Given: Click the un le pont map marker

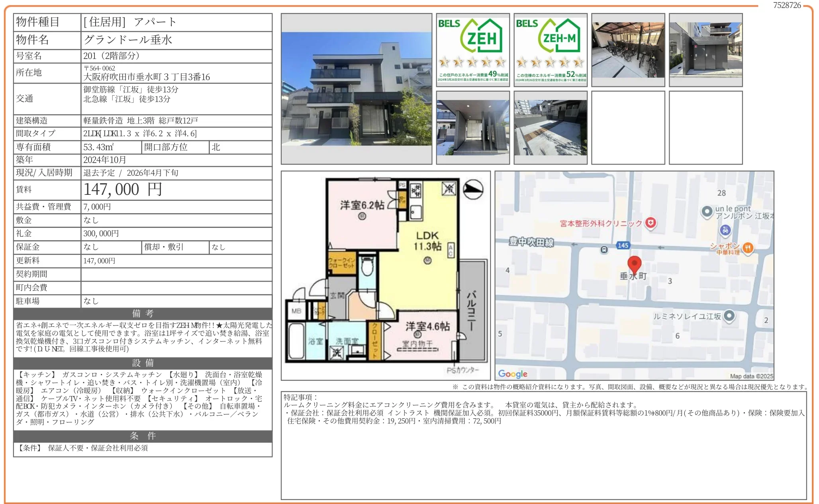Looking at the screenshot, I should coord(707,212).
